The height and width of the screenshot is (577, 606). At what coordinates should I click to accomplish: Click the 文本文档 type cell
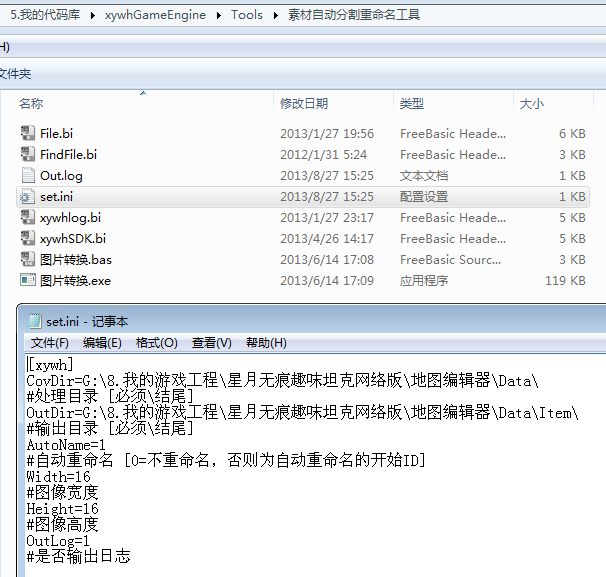click(x=424, y=176)
